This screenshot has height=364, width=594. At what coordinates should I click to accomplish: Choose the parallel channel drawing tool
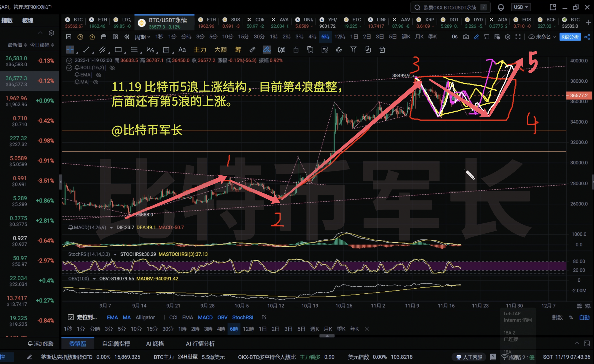(102, 50)
